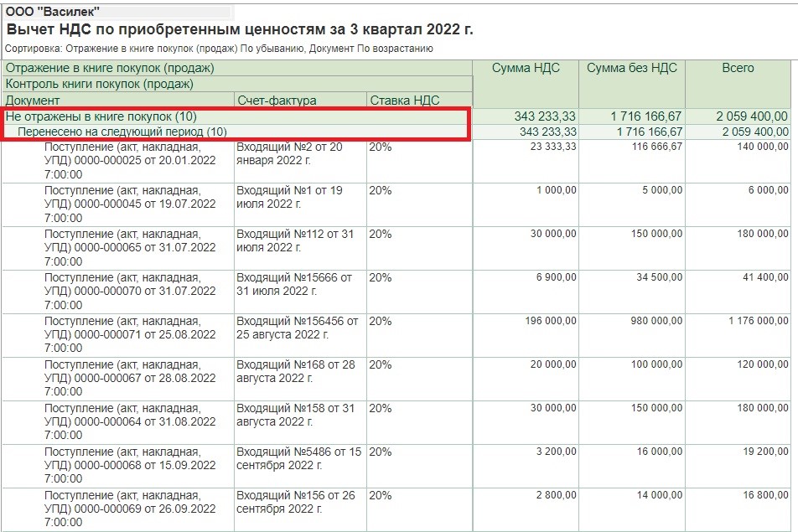Select total 41 400,00
This screenshot has height=532, width=798.
tap(765, 277)
